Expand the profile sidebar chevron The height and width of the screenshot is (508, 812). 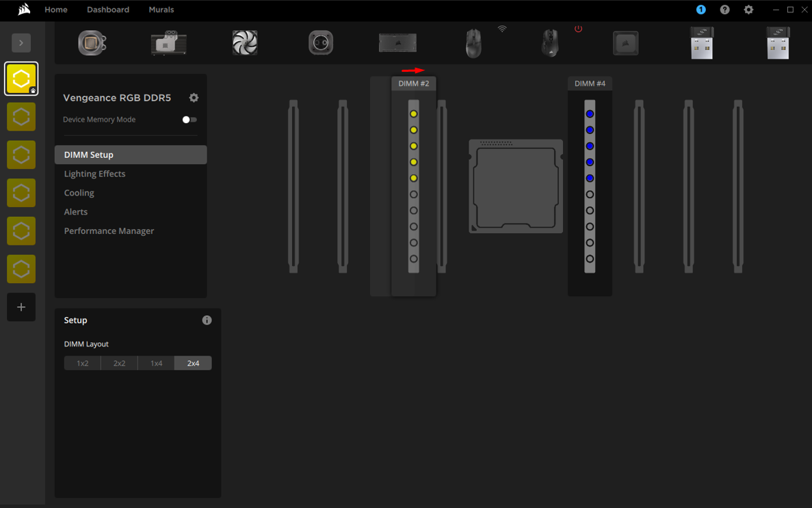click(x=21, y=43)
